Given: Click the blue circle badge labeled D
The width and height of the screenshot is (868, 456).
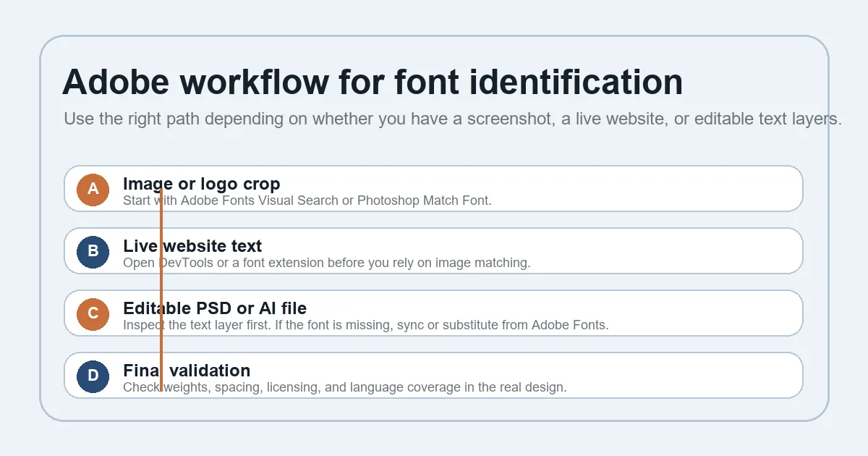Looking at the screenshot, I should (93, 376).
